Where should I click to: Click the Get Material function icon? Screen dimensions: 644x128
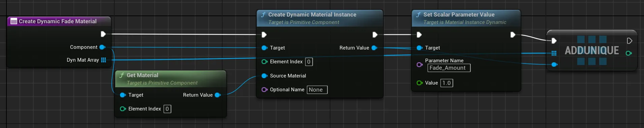coord(122,75)
